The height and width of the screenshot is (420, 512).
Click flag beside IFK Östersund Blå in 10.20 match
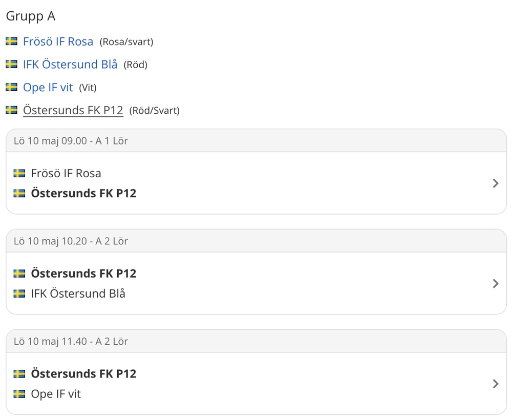[x=19, y=293]
